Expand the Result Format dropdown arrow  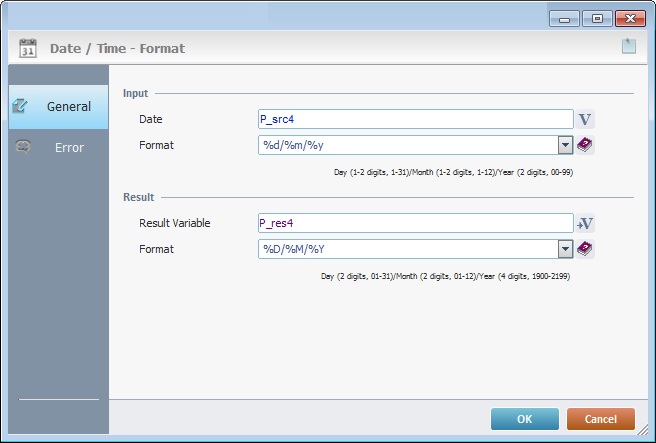click(x=565, y=249)
